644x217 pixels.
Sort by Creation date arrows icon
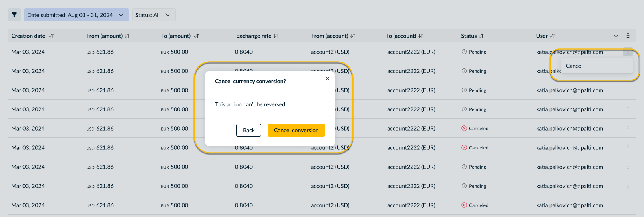(x=51, y=36)
